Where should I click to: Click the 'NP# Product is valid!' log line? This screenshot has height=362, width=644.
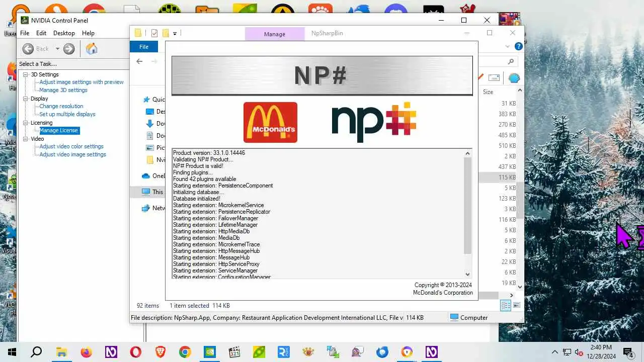pyautogui.click(x=198, y=166)
